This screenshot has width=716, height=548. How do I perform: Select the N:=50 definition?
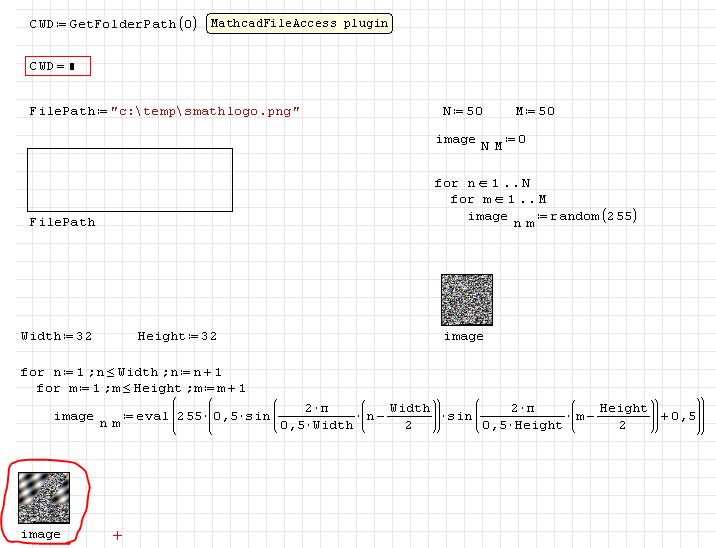point(463,111)
